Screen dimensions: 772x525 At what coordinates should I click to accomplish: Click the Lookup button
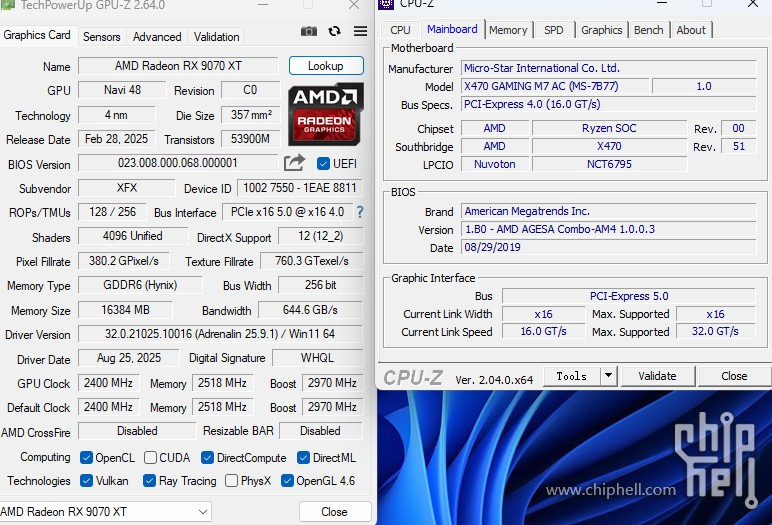(x=325, y=66)
